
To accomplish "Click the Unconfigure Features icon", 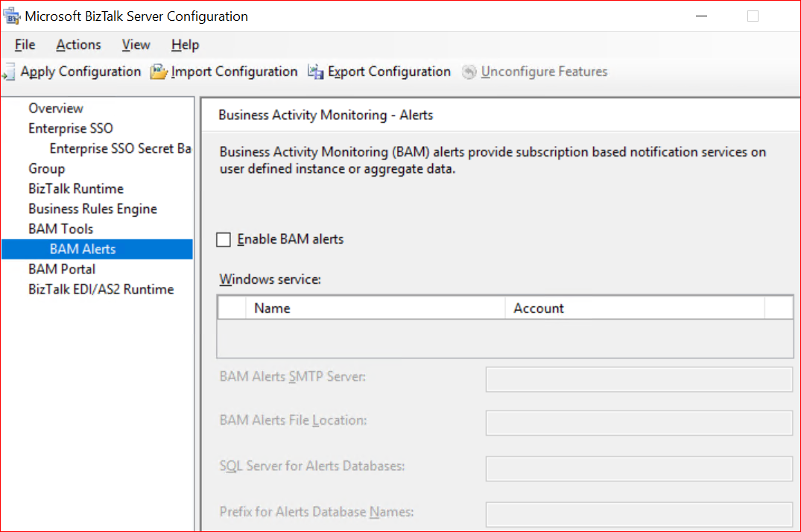I will (469, 72).
